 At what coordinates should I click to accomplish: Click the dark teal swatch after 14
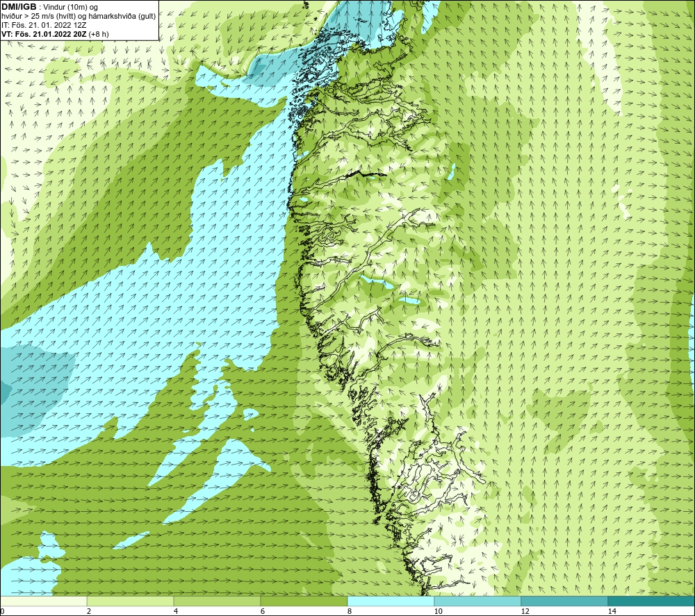(x=651, y=601)
